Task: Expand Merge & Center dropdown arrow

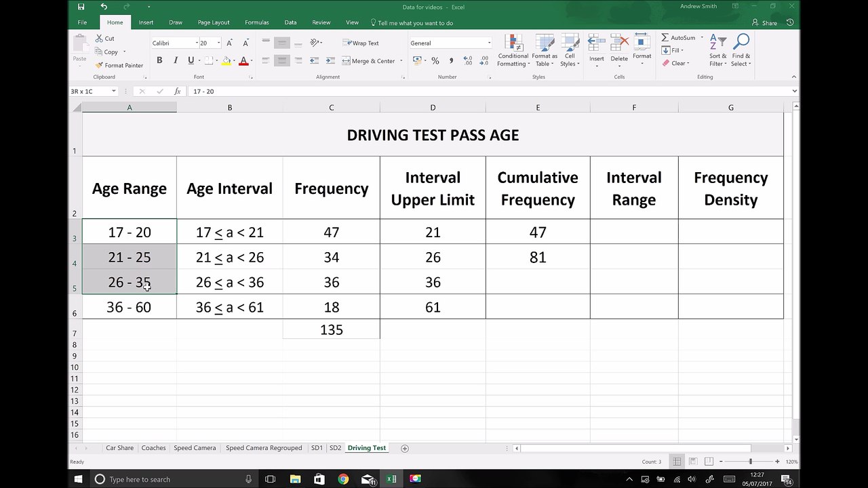Action: tap(401, 60)
